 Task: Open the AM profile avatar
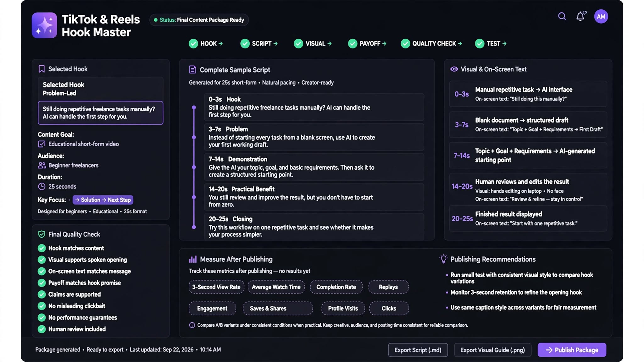click(x=601, y=16)
